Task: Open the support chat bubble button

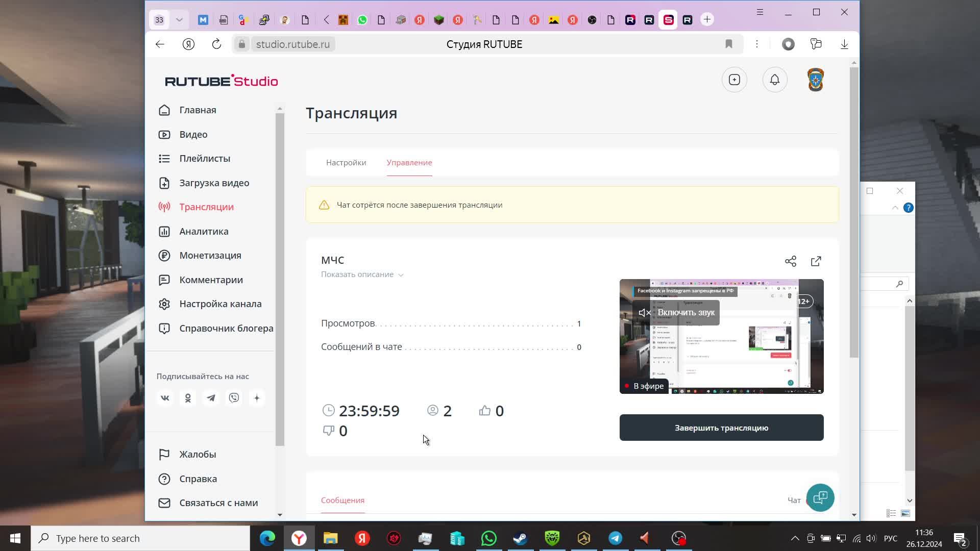Action: (x=820, y=497)
